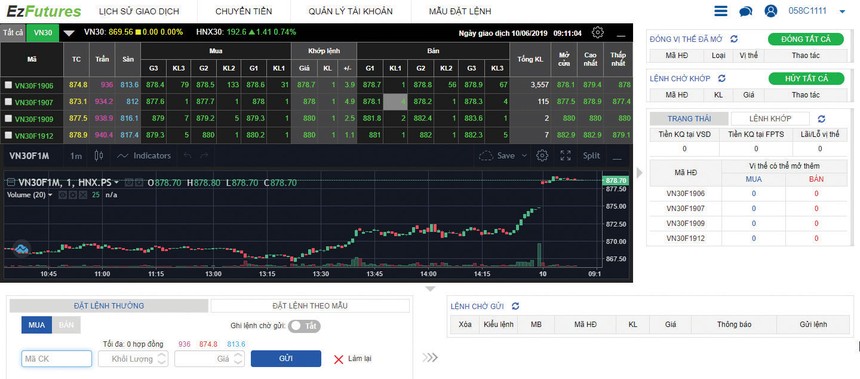The image size is (860, 379).
Task: Select the MUA buy toggle
Action: coord(37,325)
